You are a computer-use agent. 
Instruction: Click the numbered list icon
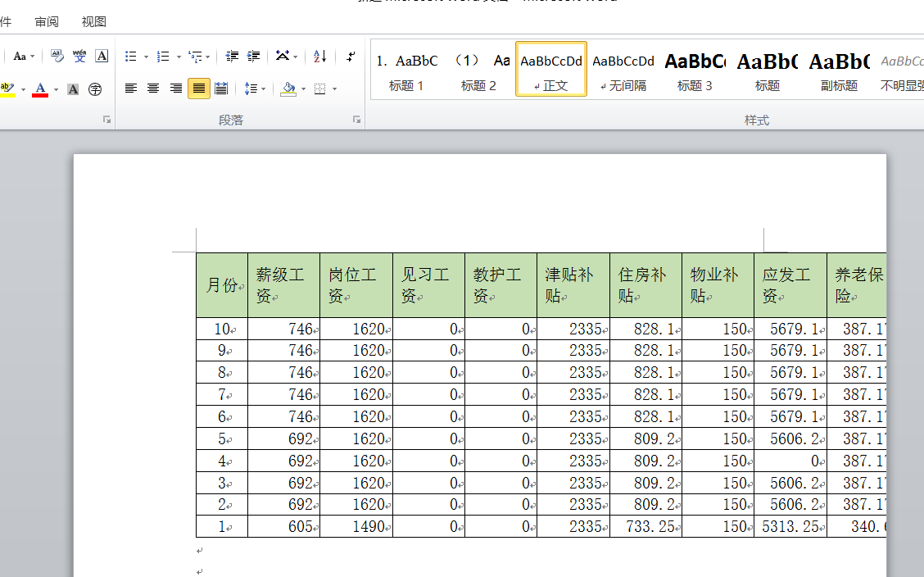point(163,57)
